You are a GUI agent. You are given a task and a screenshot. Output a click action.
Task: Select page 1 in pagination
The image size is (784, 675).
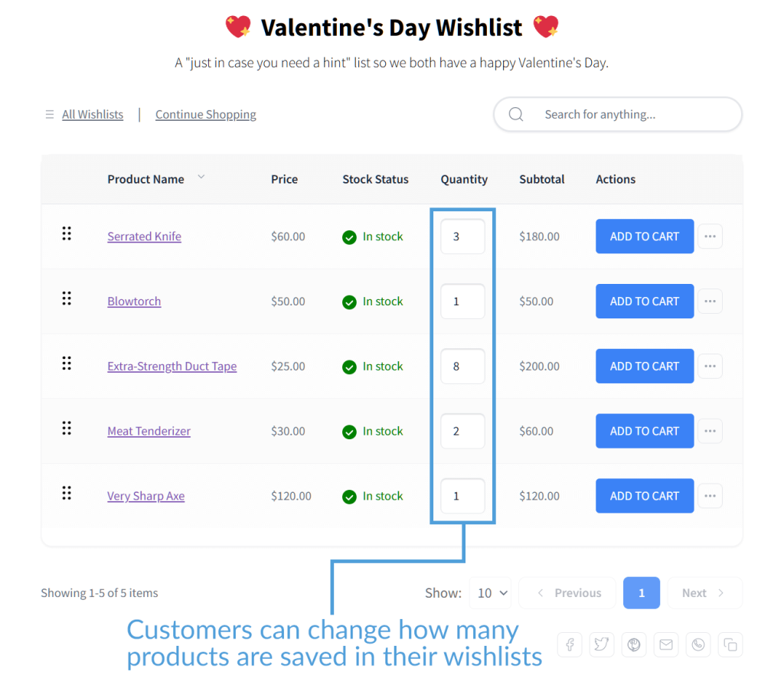[x=642, y=592]
